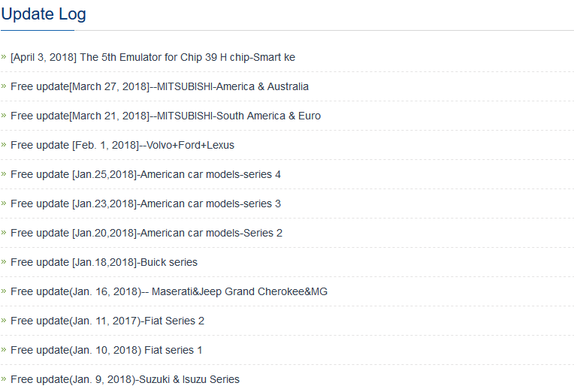The height and width of the screenshot is (392, 574).
Task: Open American car models-series 4 update
Action: (146, 174)
